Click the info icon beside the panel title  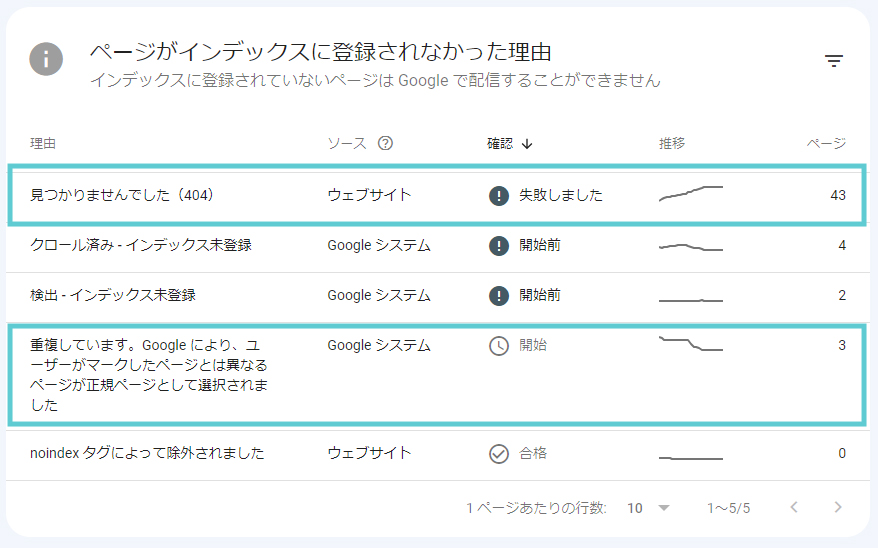point(46,59)
